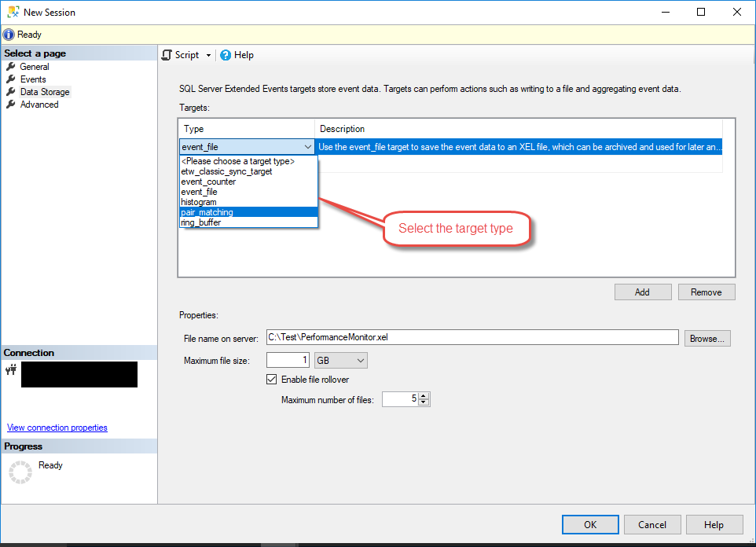Click the connection plug icon in Connection panel
Screen dimensions: 756x547
(12, 369)
